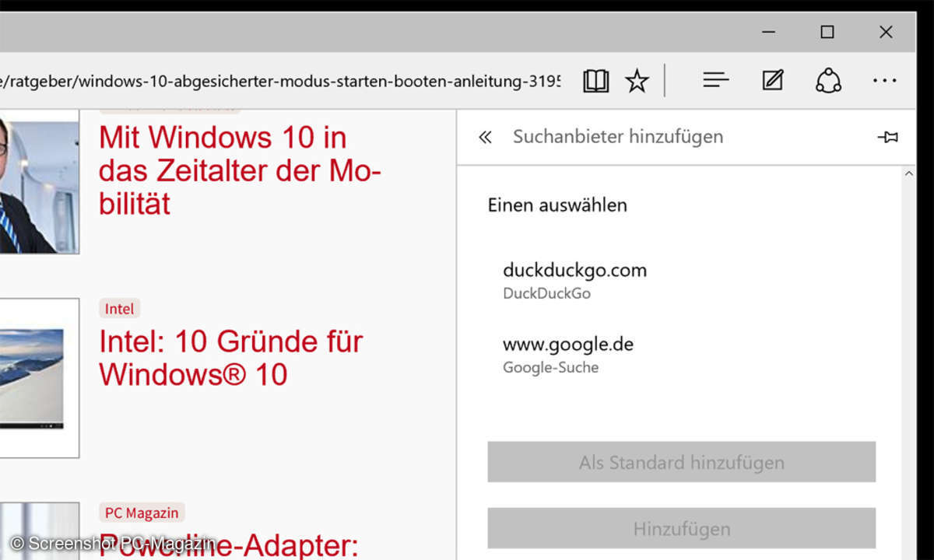
Task: Make a Web Note pencil icon
Action: pyautogui.click(x=772, y=79)
